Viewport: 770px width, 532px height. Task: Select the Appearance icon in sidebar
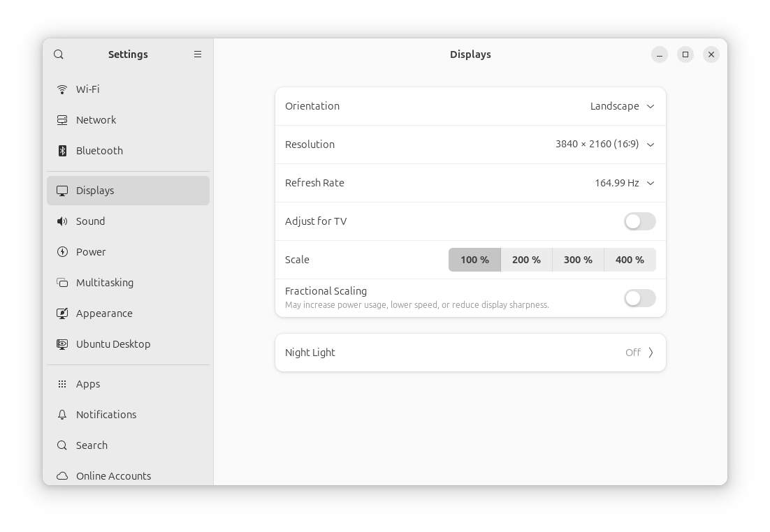pyautogui.click(x=62, y=313)
